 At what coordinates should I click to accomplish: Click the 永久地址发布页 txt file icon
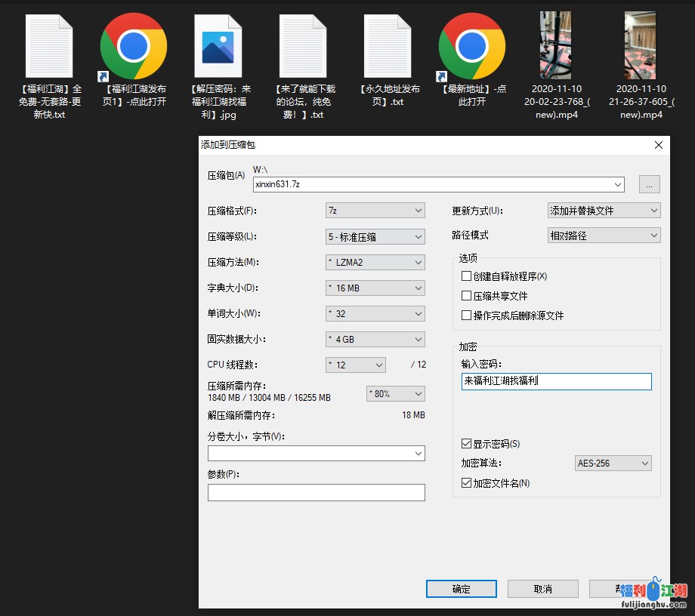pyautogui.click(x=388, y=47)
